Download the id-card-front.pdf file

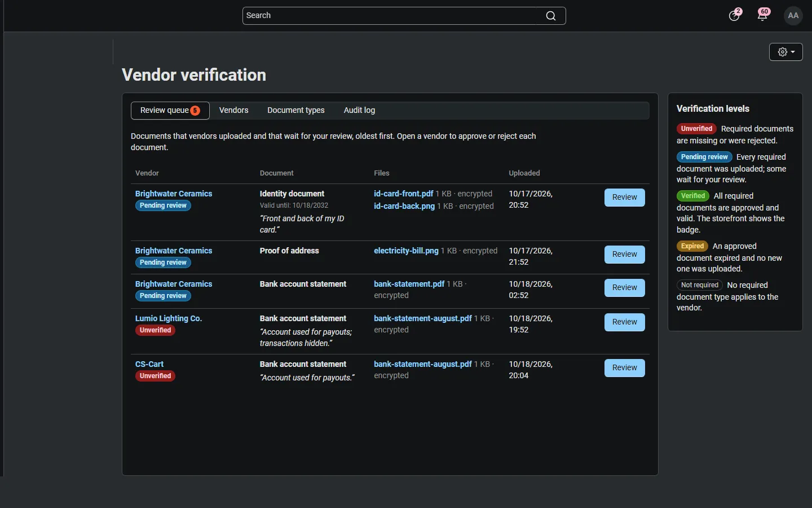[x=404, y=194]
